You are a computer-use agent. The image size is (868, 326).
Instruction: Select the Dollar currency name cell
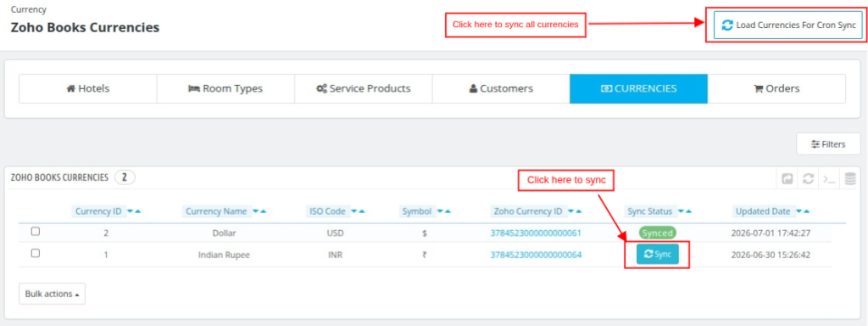point(224,233)
